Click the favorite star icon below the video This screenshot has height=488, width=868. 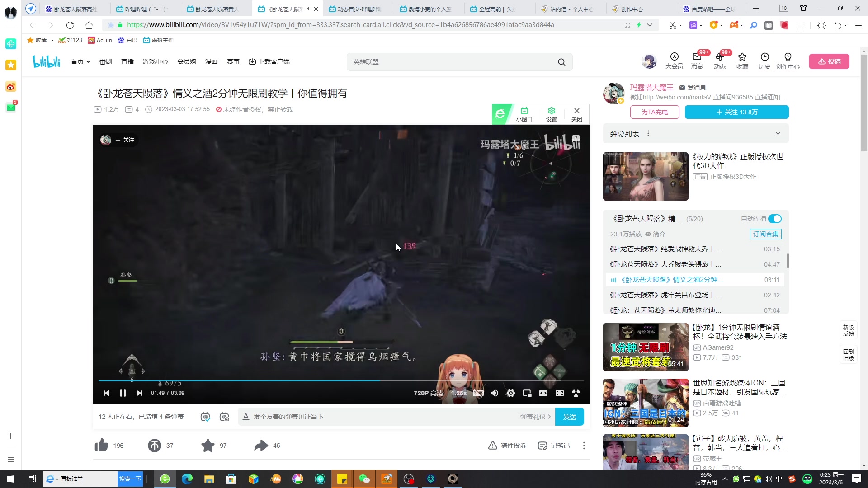(208, 446)
